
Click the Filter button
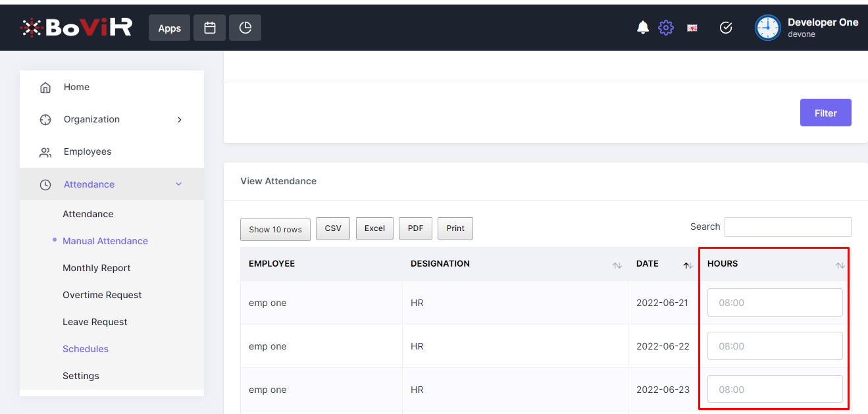pyautogui.click(x=826, y=113)
